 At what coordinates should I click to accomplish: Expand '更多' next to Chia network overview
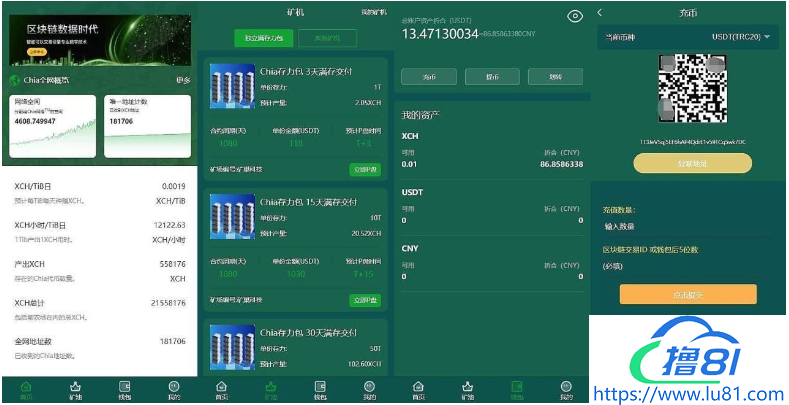pos(183,80)
